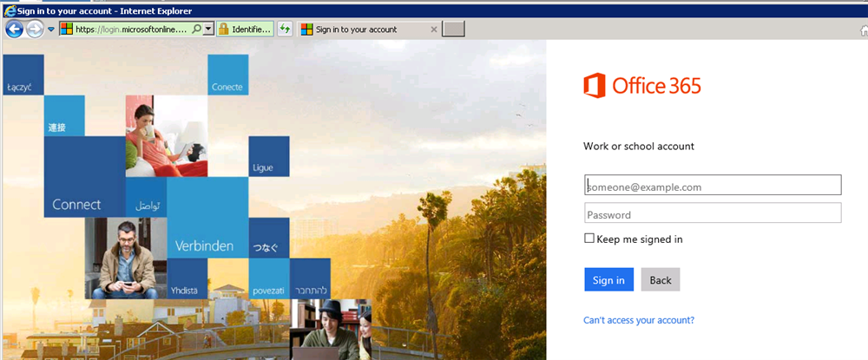
Task: Click the Ligue tile
Action: 269,156
